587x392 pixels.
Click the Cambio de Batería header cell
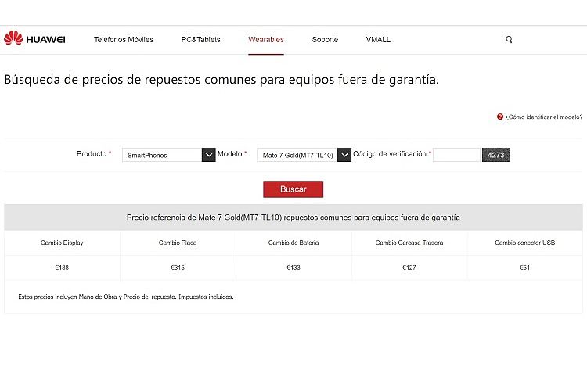(293, 243)
